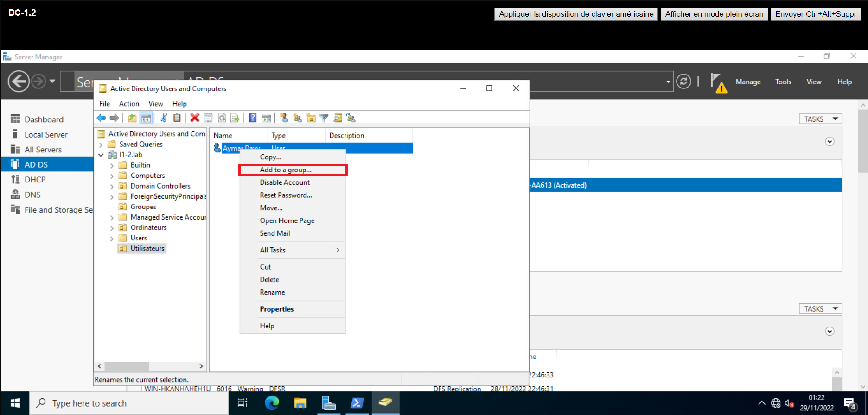Select DHCP in the Server Manager sidebar

tap(47, 179)
